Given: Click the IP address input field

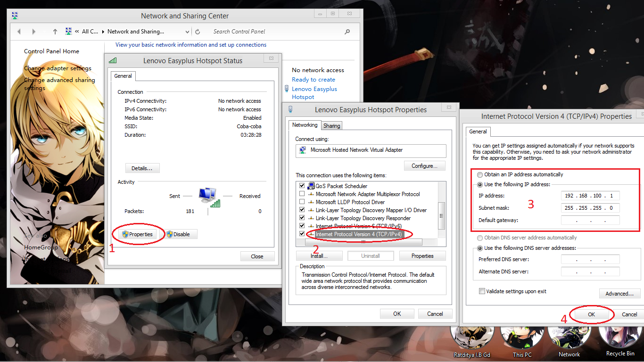Looking at the screenshot, I should 590,196.
